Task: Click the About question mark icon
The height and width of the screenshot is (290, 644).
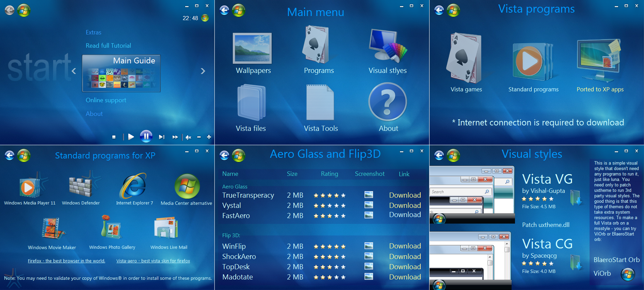Action: tap(388, 102)
